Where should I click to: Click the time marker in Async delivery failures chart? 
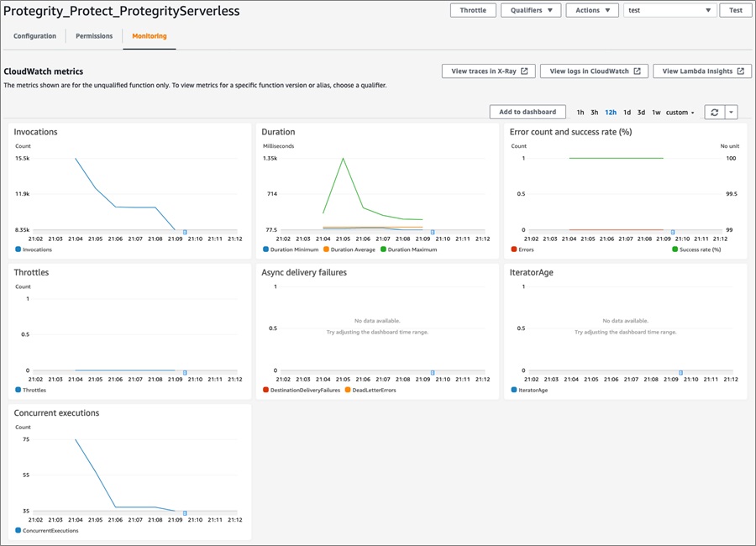coord(433,373)
